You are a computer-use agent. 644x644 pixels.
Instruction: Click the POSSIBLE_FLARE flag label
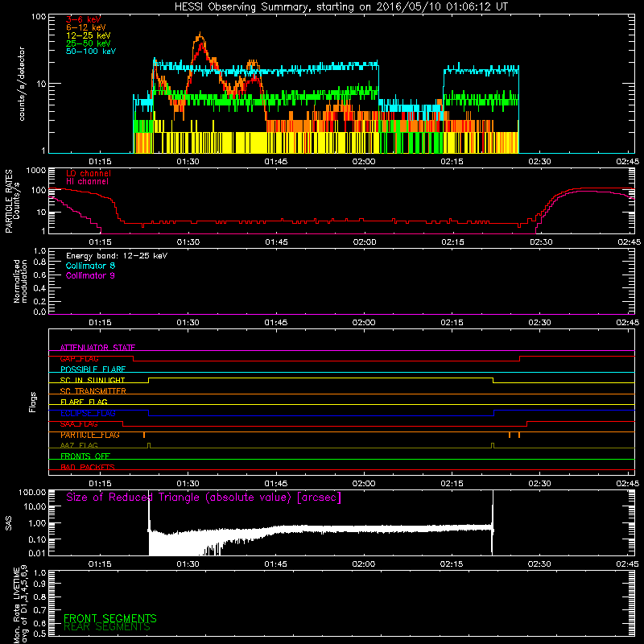click(93, 369)
